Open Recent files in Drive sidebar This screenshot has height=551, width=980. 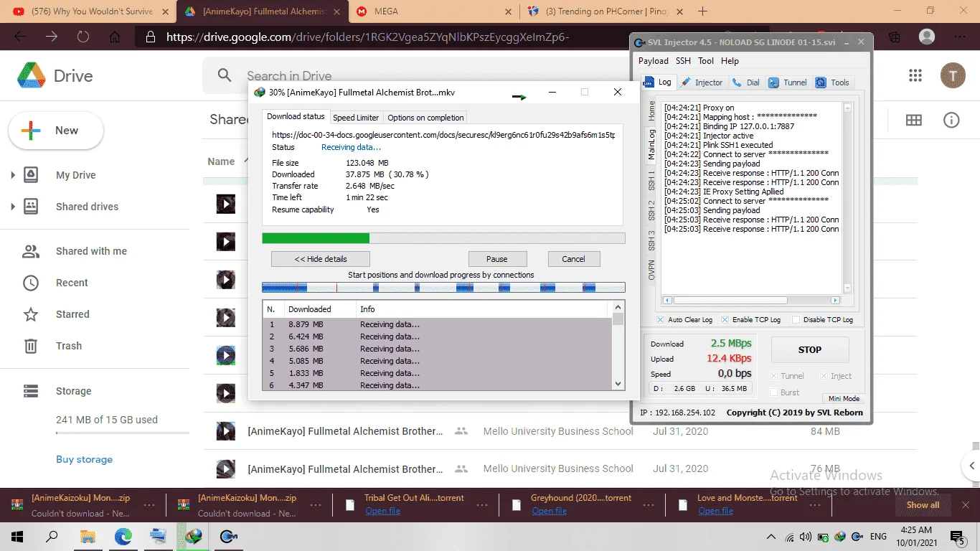pyautogui.click(x=72, y=283)
